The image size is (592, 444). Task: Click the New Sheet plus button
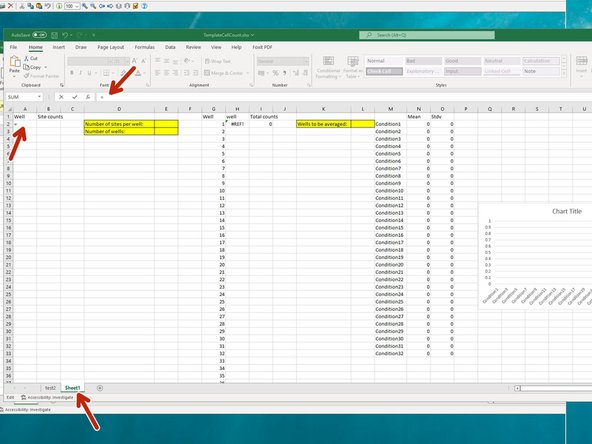(x=100, y=388)
